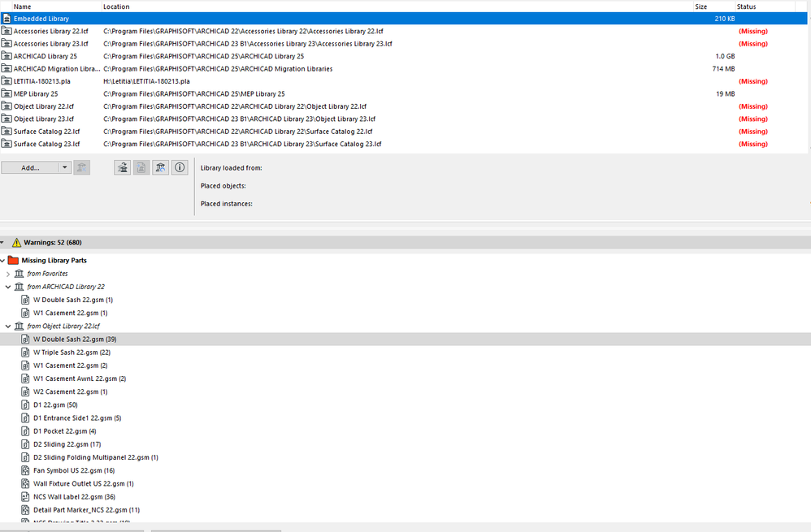
Task: Collapse the from Object Library 22.lcf node
Action: [8, 327]
